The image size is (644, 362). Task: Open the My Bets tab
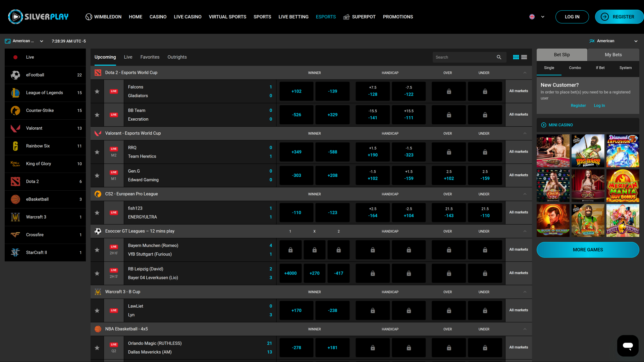tap(613, 55)
